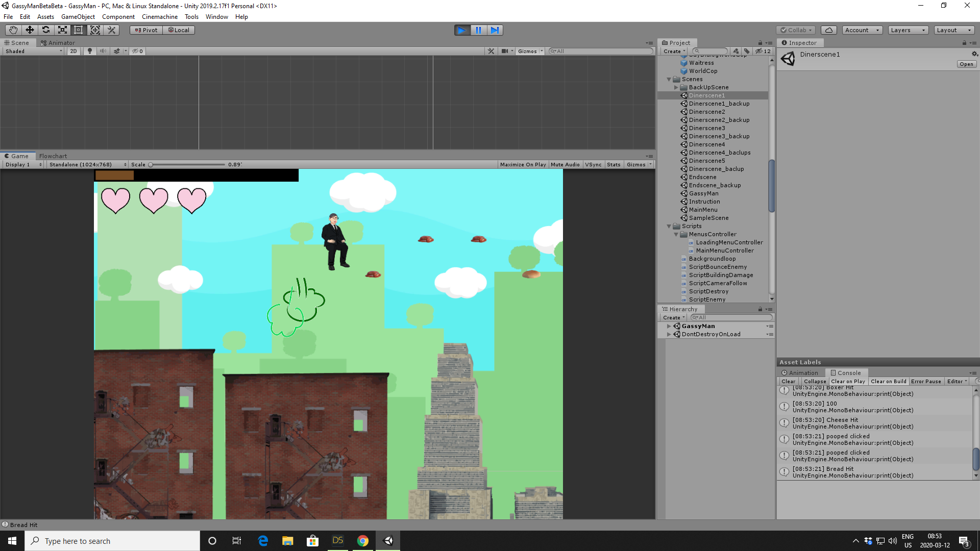Select the Move tool
Viewport: 980px width, 551px height.
30,30
